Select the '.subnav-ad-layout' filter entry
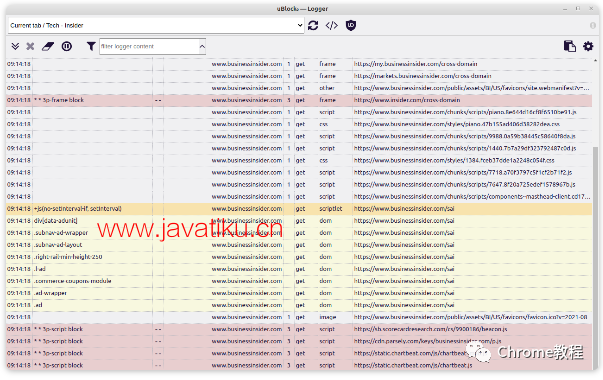 58,245
